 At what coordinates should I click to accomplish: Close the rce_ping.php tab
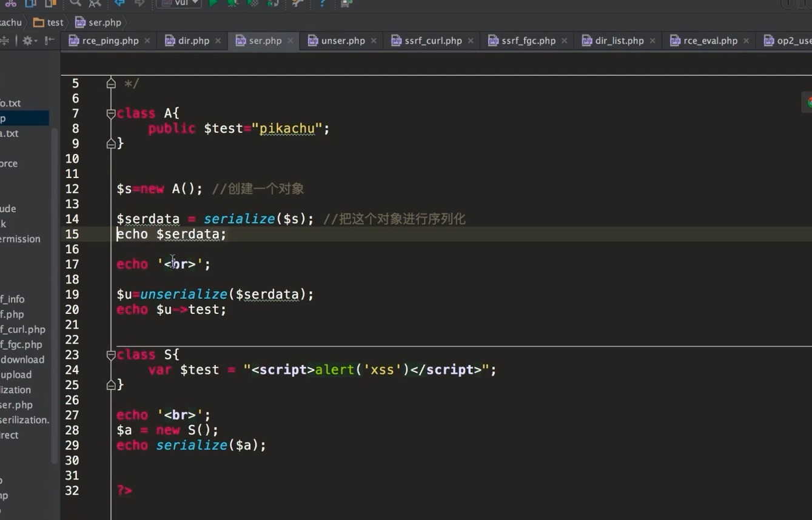pyautogui.click(x=147, y=41)
